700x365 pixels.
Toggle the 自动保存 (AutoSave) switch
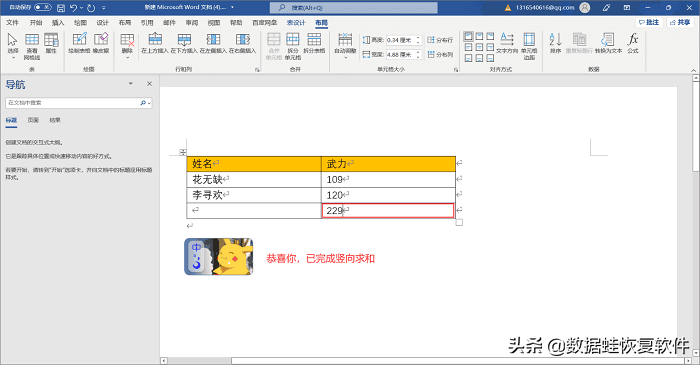tap(43, 7)
